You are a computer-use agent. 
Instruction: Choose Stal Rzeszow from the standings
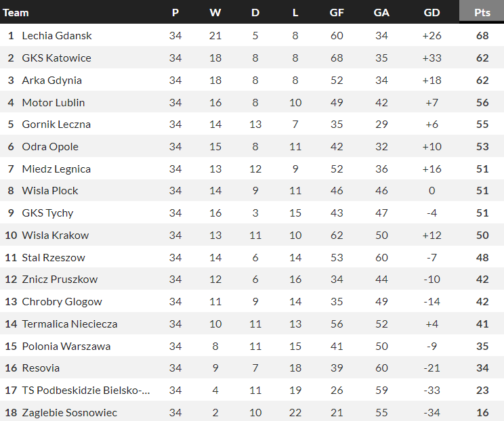click(54, 257)
